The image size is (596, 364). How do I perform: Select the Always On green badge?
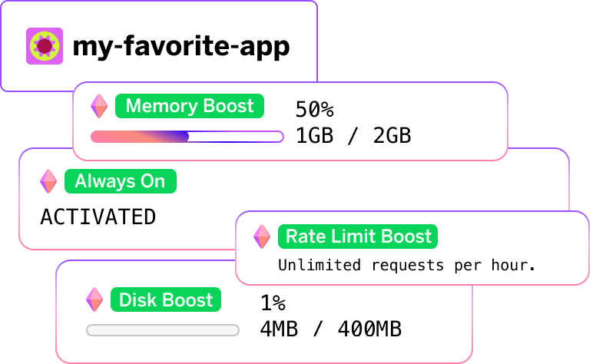click(x=120, y=181)
